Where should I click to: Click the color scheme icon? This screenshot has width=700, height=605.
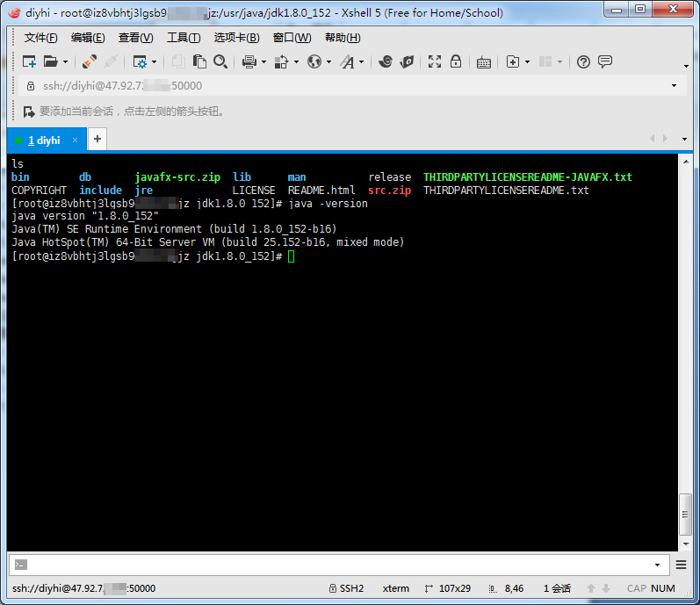coord(281,61)
